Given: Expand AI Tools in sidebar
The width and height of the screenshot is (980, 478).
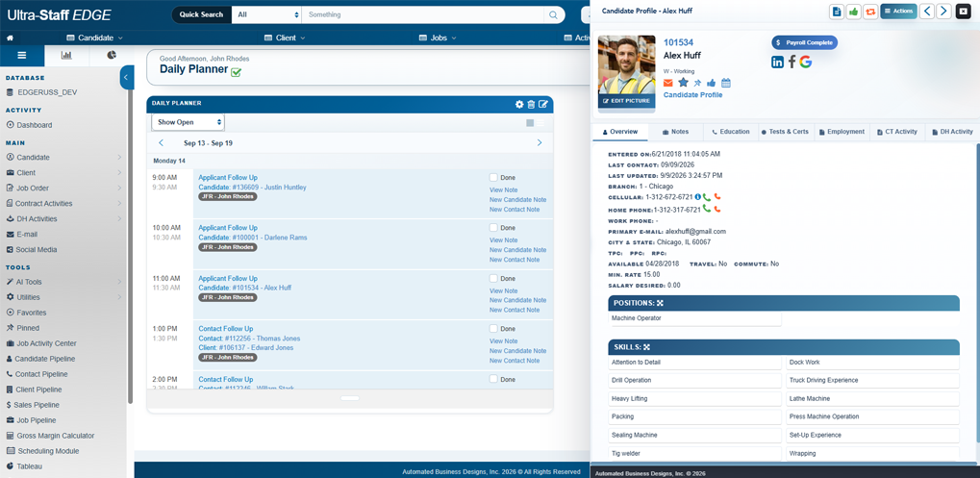Looking at the screenshot, I should click(x=63, y=282).
